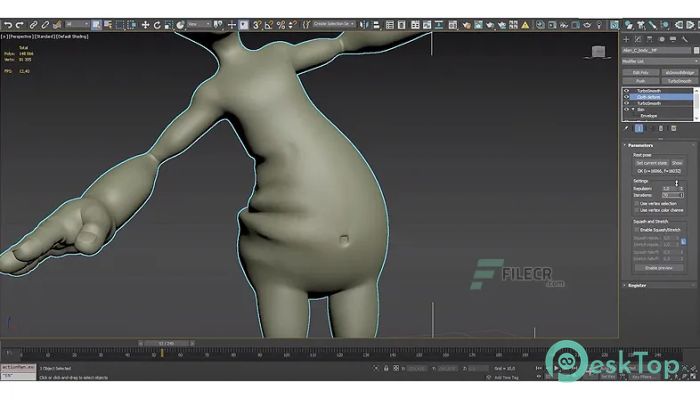Activate the Select Object tool

coord(96,25)
